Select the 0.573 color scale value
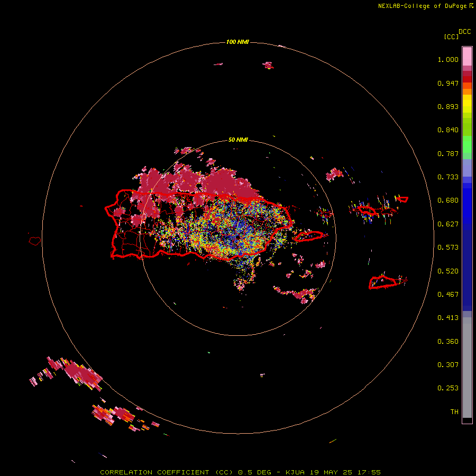 [x=448, y=248]
